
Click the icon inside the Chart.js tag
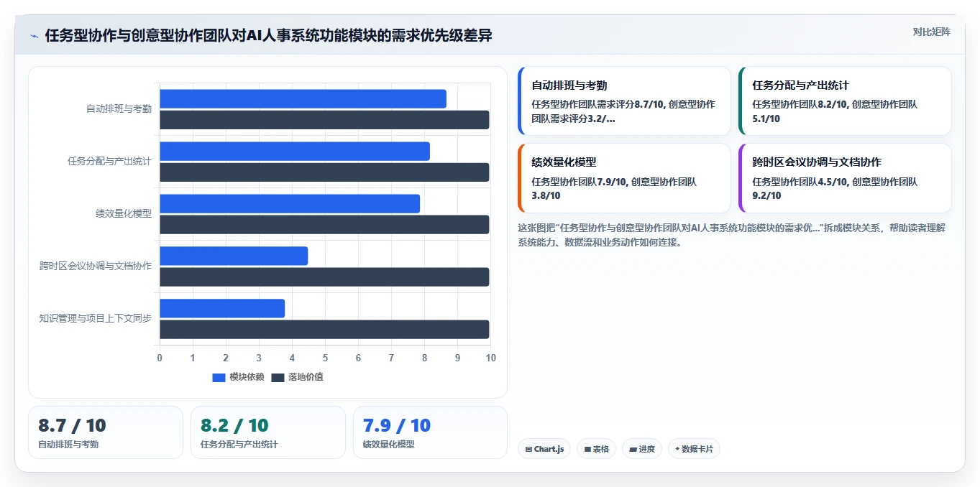(x=528, y=450)
